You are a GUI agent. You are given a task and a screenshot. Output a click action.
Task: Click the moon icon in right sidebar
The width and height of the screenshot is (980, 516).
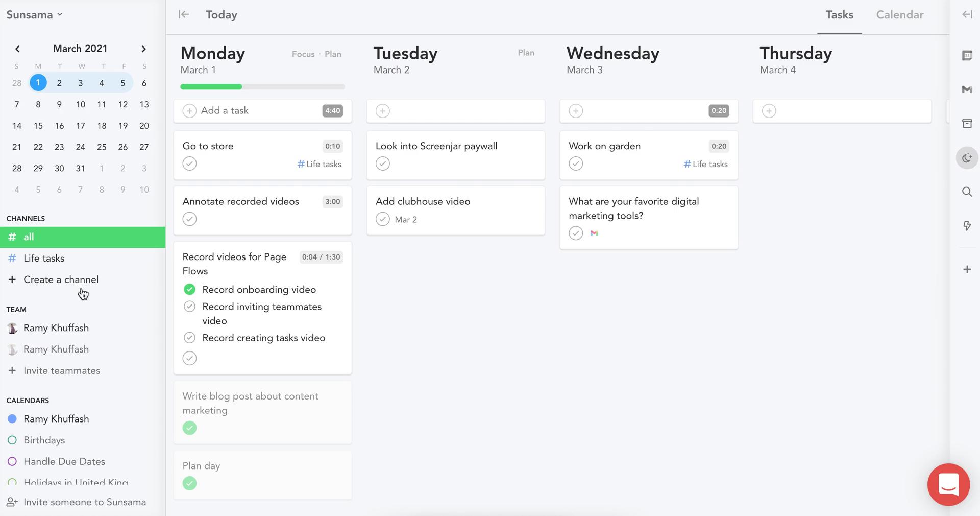967,158
